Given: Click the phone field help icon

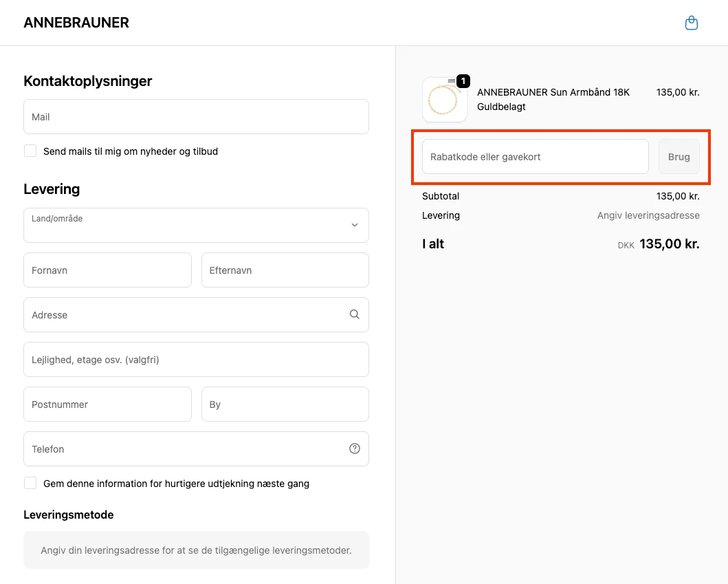Looking at the screenshot, I should coord(355,448).
